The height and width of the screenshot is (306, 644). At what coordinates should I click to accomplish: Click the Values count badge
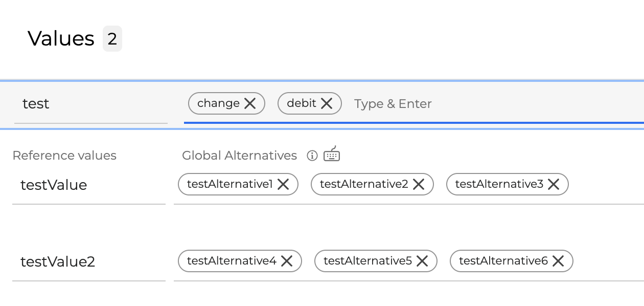click(112, 39)
